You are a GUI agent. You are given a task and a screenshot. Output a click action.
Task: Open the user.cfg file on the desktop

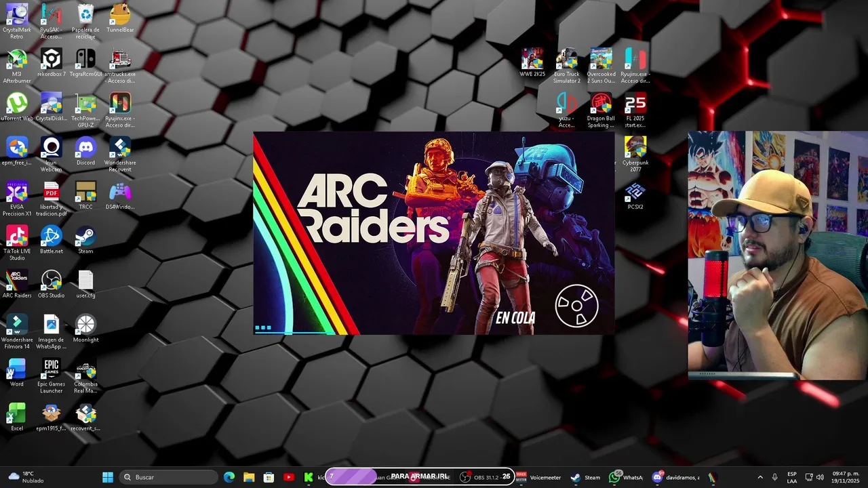coord(85,285)
